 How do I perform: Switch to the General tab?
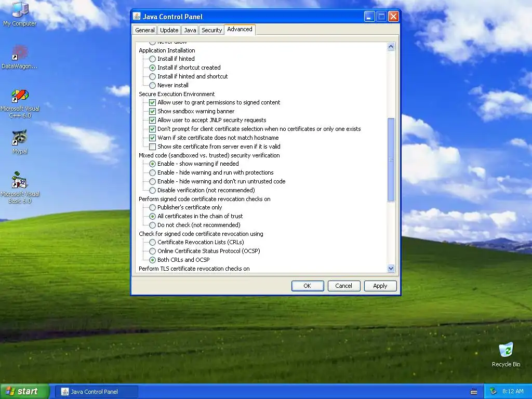(144, 30)
